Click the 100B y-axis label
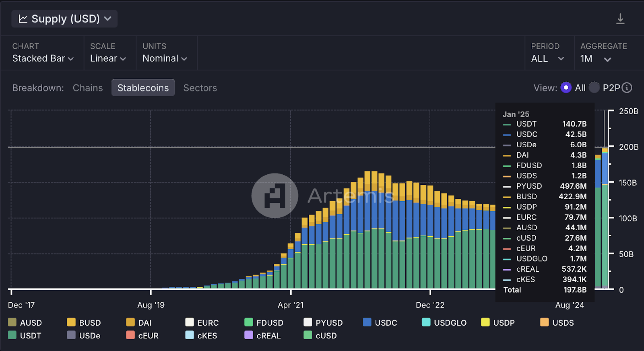Viewport: 644px width, 351px height. pyautogui.click(x=628, y=219)
